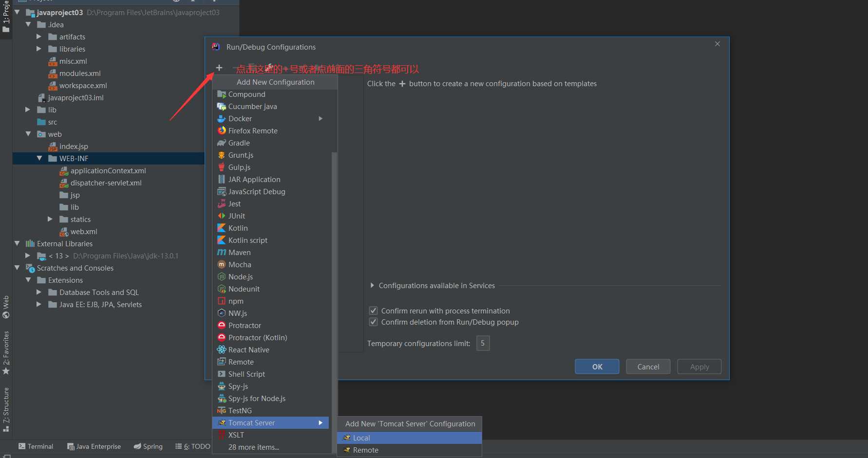Viewport: 868px width, 458px height.
Task: Expand the libraries folder
Action: click(x=39, y=49)
